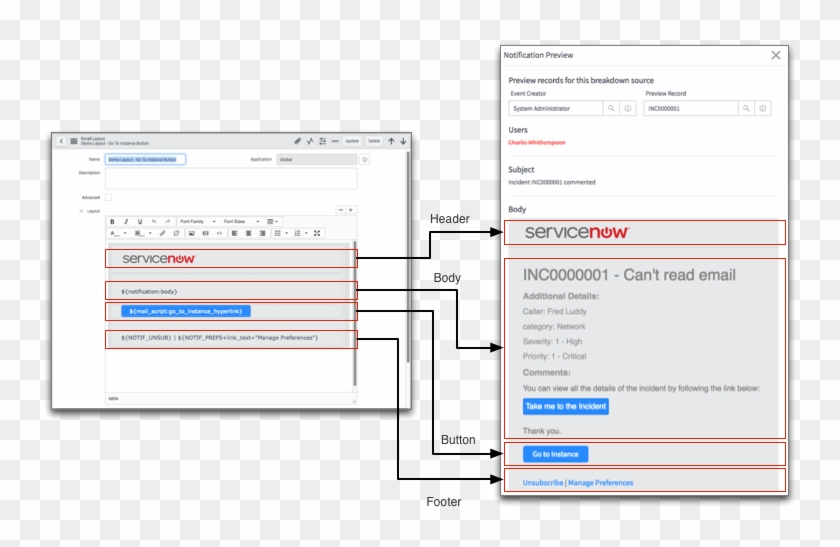This screenshot has width=840, height=547.
Task: Open the background color dropdown arrow
Action: (150, 233)
